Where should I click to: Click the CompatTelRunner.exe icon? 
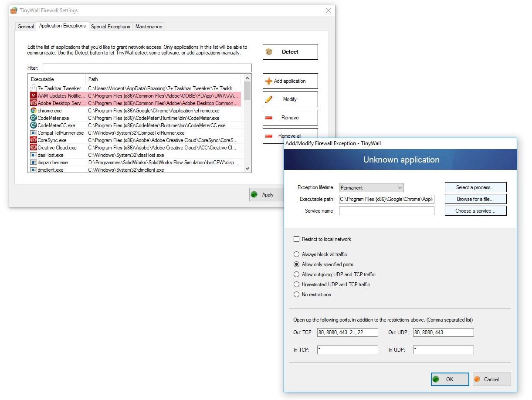tap(34, 133)
